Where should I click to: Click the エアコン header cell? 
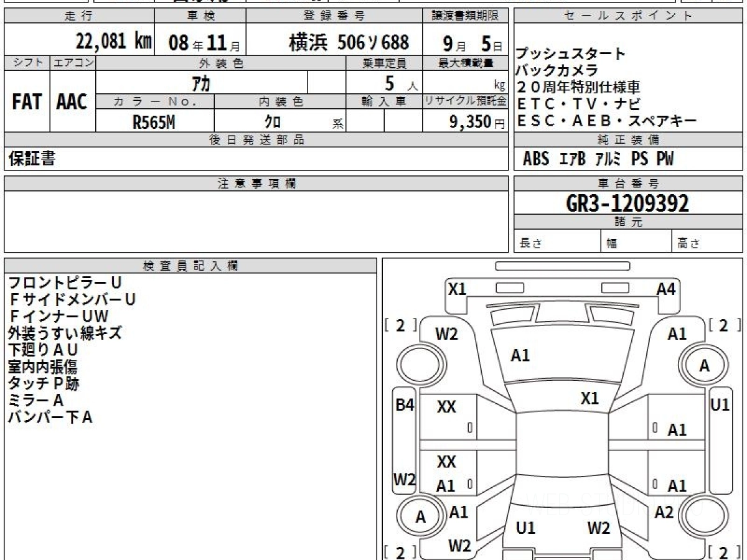[73, 63]
